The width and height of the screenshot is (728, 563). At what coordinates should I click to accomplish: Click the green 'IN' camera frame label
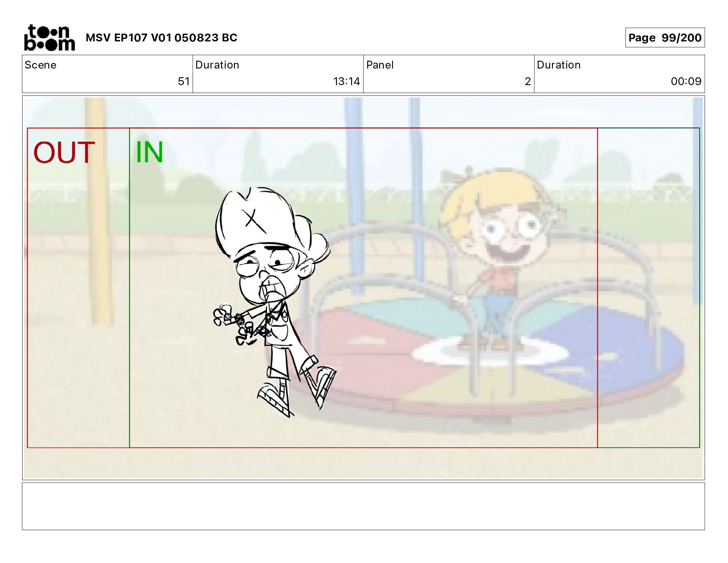click(x=149, y=152)
